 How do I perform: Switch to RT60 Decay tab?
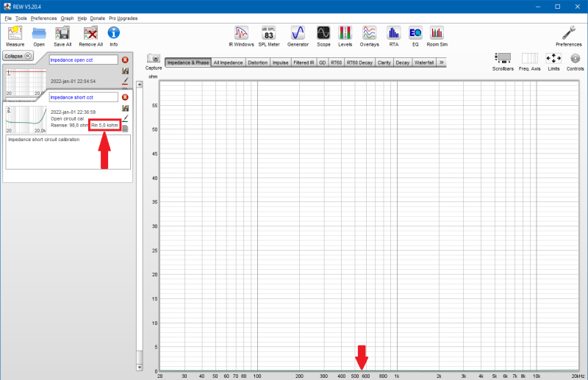pyautogui.click(x=359, y=62)
